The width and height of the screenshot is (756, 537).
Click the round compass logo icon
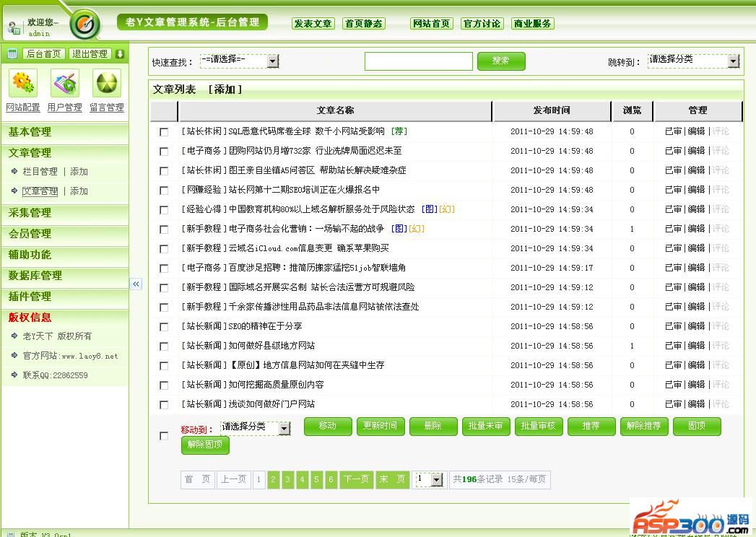(x=85, y=25)
